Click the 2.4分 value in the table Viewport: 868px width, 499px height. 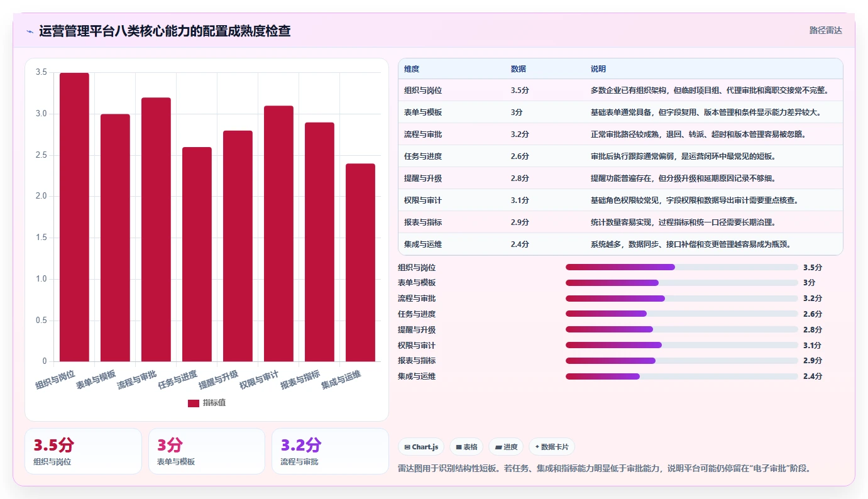520,244
